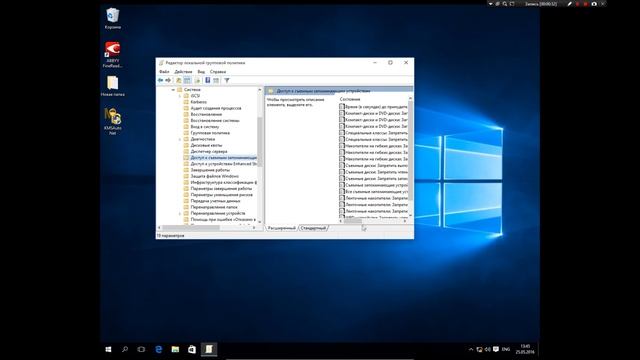Collapse the Система tree node
Image resolution: width=640 pixels, height=360 pixels.
click(x=173, y=89)
